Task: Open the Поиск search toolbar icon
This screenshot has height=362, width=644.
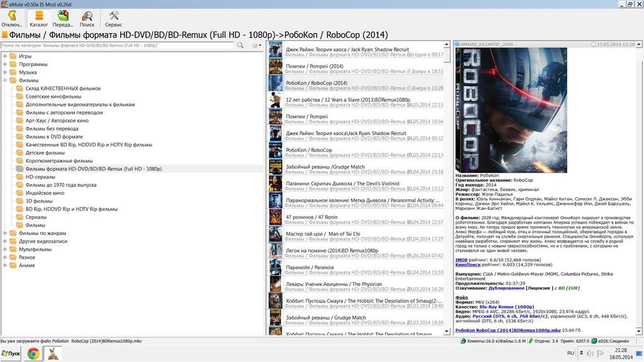Action: click(87, 19)
